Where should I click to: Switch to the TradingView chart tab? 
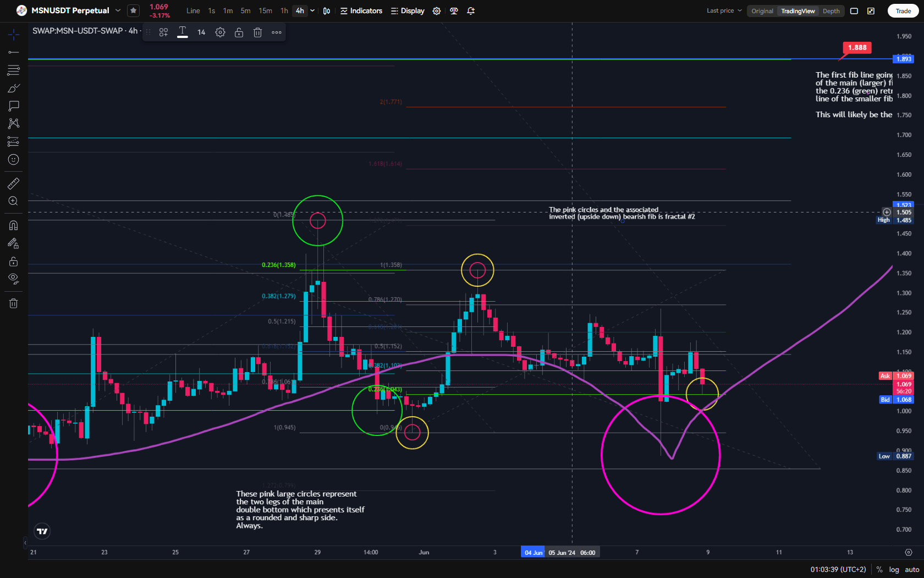pos(798,11)
